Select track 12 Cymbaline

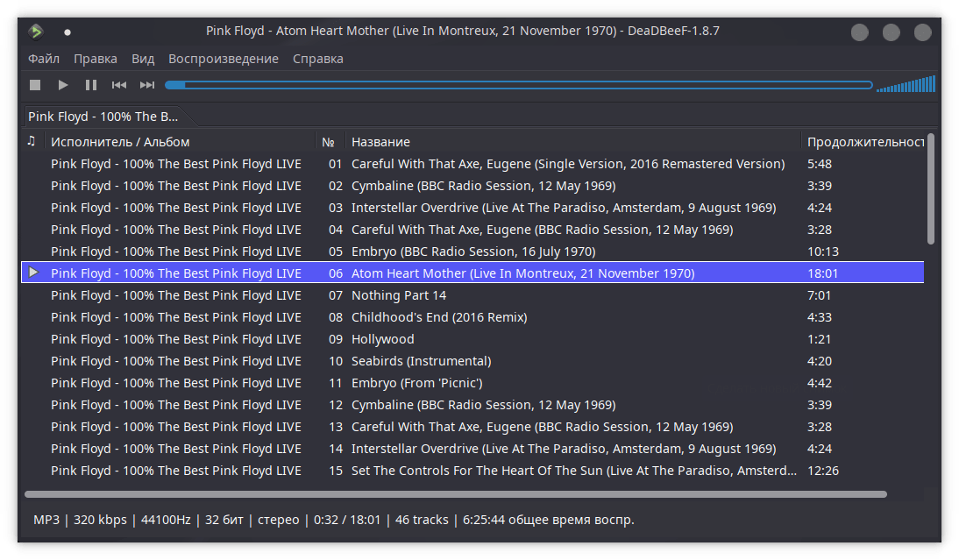pyautogui.click(x=472, y=405)
